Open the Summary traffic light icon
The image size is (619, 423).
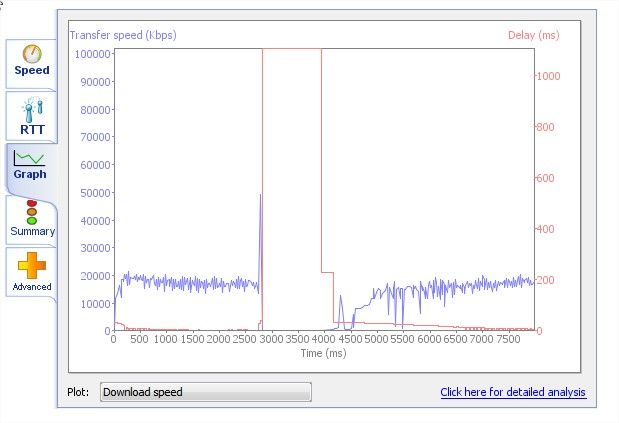(x=32, y=212)
